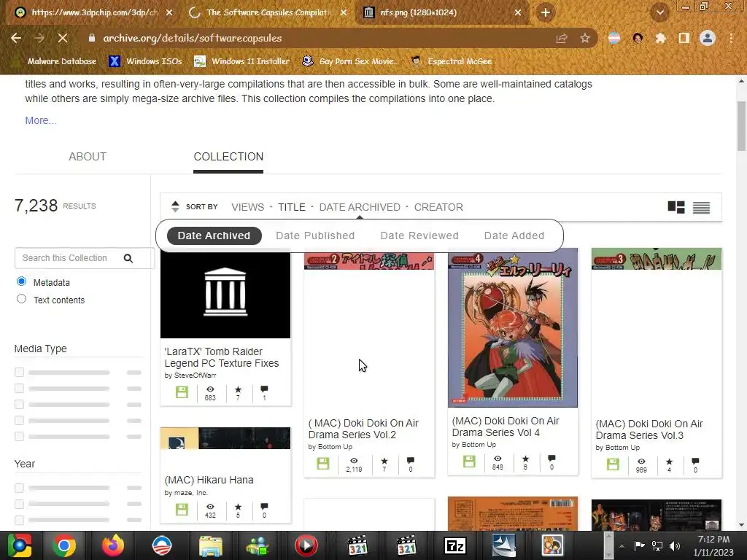Image resolution: width=747 pixels, height=560 pixels.
Task: Expand description with the More... link
Action: tap(41, 120)
